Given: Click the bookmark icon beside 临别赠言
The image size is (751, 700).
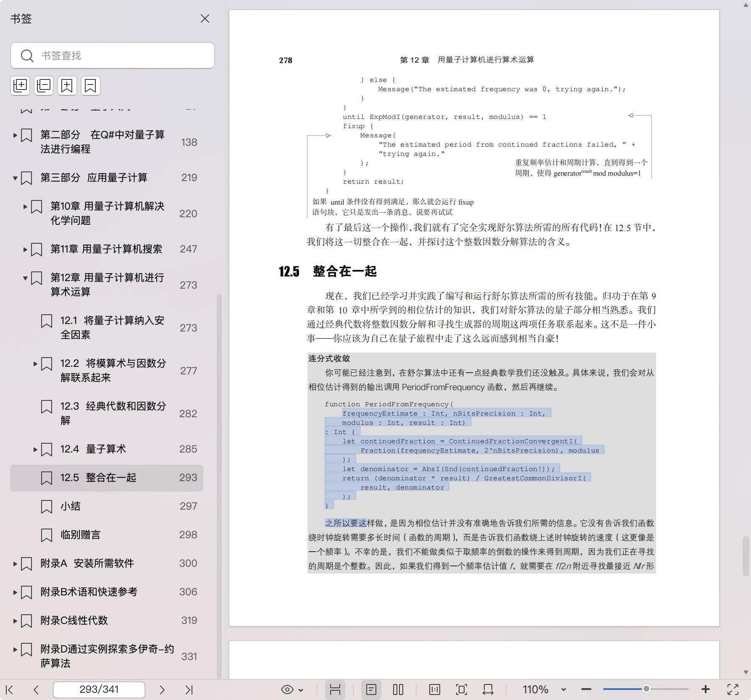Looking at the screenshot, I should click(47, 535).
